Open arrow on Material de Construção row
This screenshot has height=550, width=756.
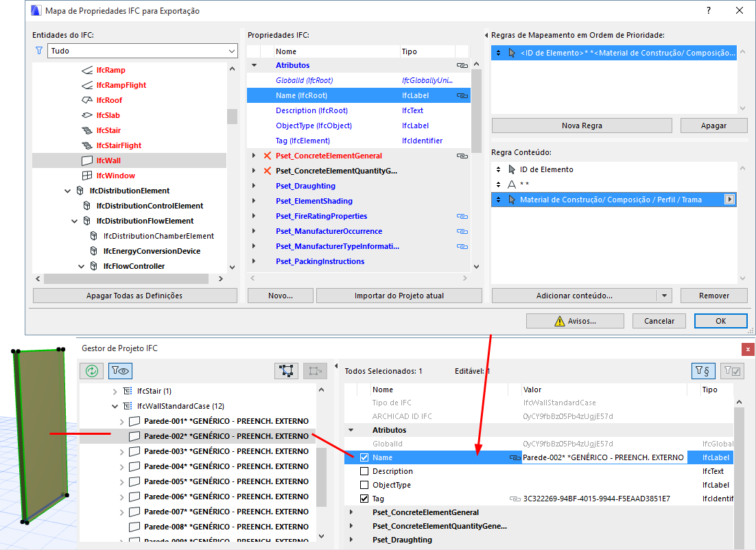pos(729,200)
